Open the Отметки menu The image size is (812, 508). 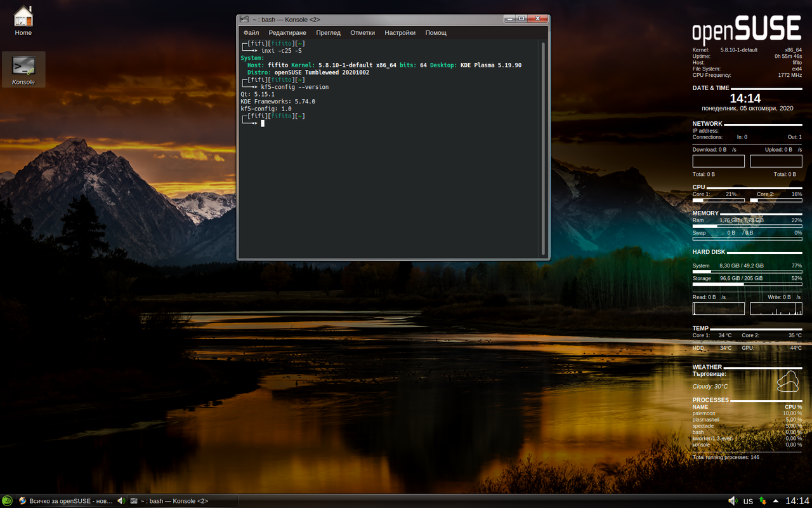pos(363,32)
